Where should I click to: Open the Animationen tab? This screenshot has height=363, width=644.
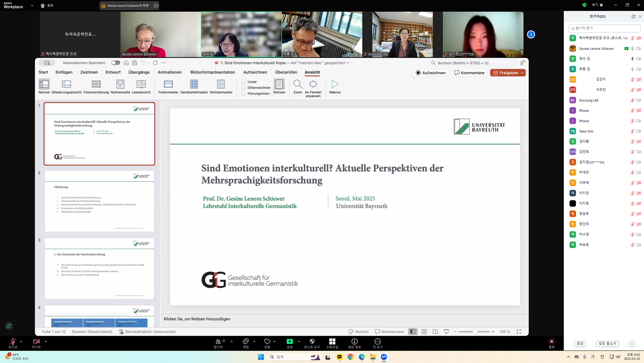170,72
